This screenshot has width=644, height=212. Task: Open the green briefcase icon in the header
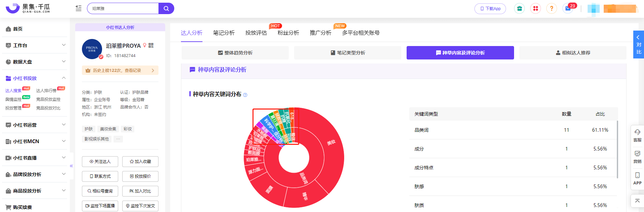[519, 8]
